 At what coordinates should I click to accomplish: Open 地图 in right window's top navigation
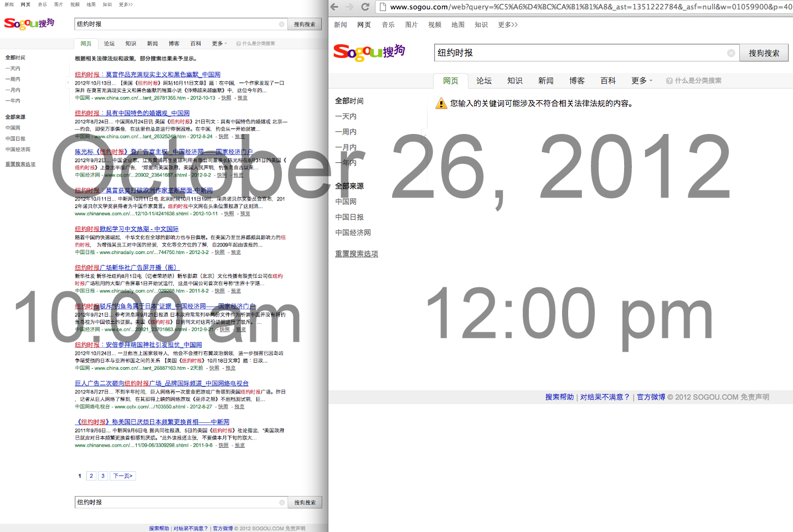point(458,25)
